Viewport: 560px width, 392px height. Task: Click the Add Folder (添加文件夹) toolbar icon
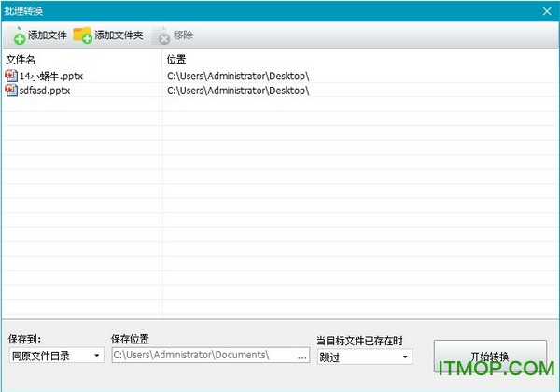(82, 35)
